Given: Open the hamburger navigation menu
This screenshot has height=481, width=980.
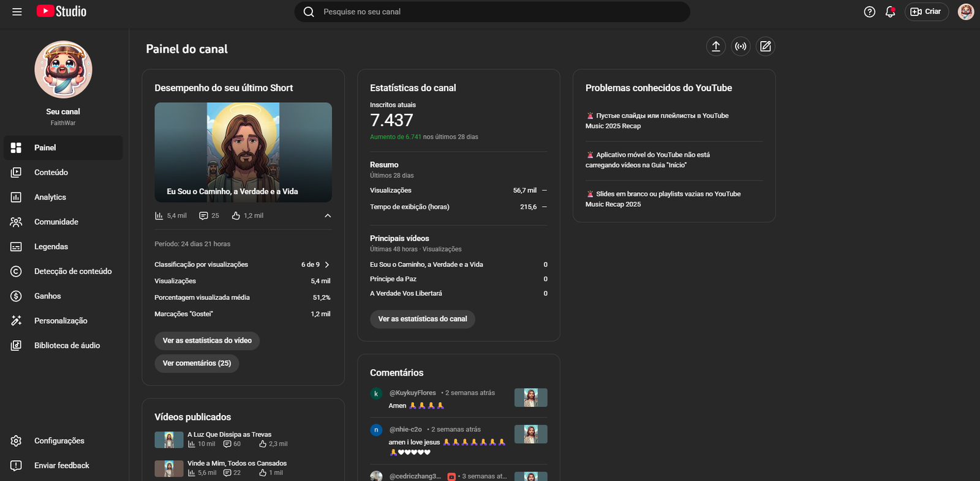Looking at the screenshot, I should [x=17, y=12].
